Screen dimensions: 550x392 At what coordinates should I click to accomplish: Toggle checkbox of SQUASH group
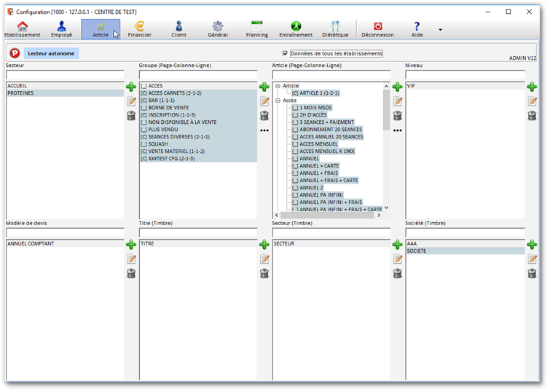click(x=144, y=144)
